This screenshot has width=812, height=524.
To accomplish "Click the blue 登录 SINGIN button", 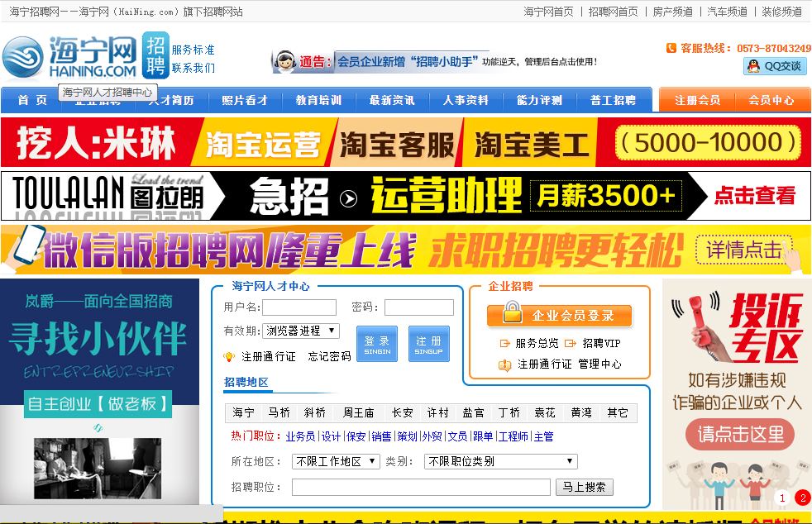I will point(377,344).
